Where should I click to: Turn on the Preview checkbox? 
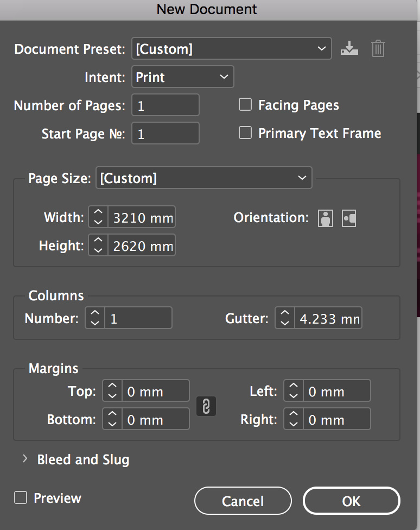(x=21, y=498)
